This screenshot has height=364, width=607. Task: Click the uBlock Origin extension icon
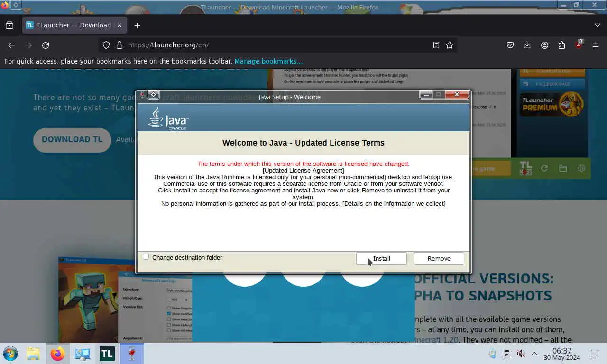tap(579, 45)
